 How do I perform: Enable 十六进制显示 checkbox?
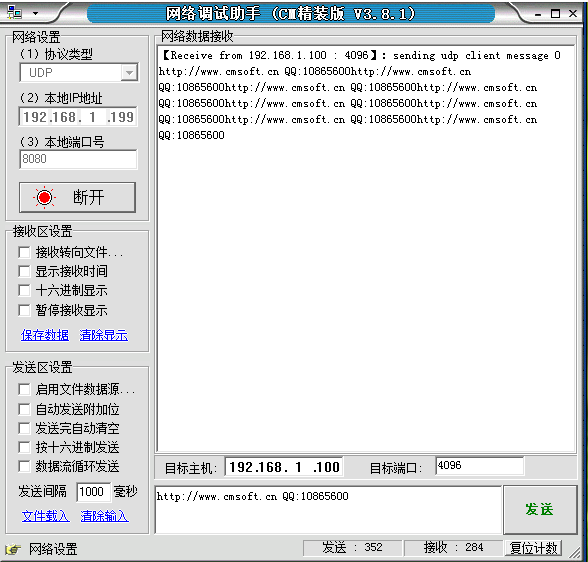pyautogui.click(x=24, y=291)
